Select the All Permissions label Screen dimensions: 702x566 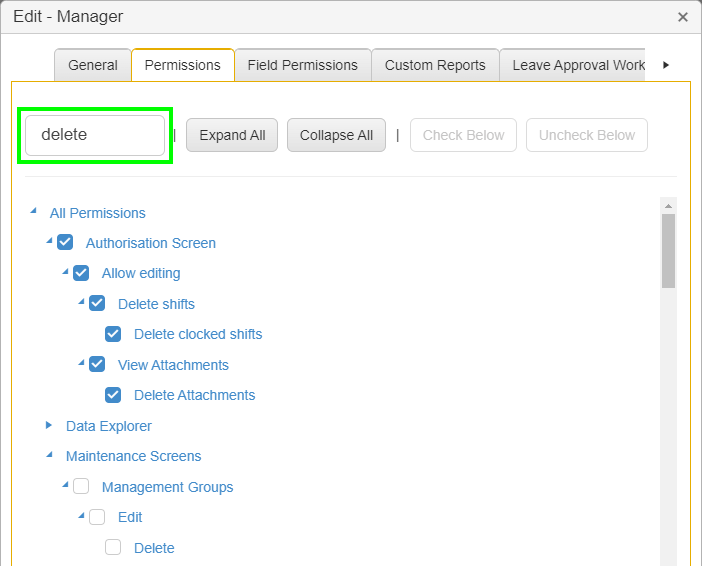(x=98, y=213)
